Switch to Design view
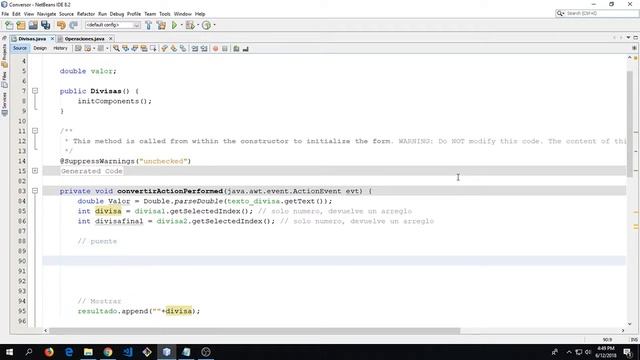Screen dimensions: 640x360 coord(40,48)
